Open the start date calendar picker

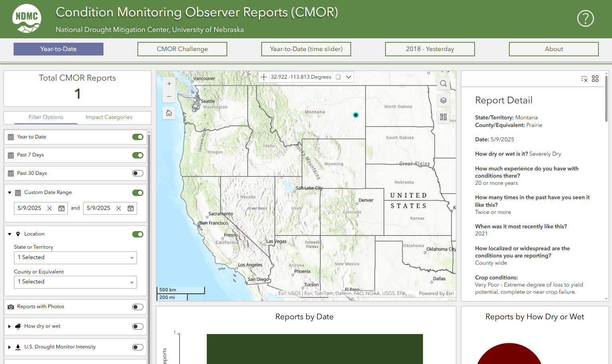point(62,208)
